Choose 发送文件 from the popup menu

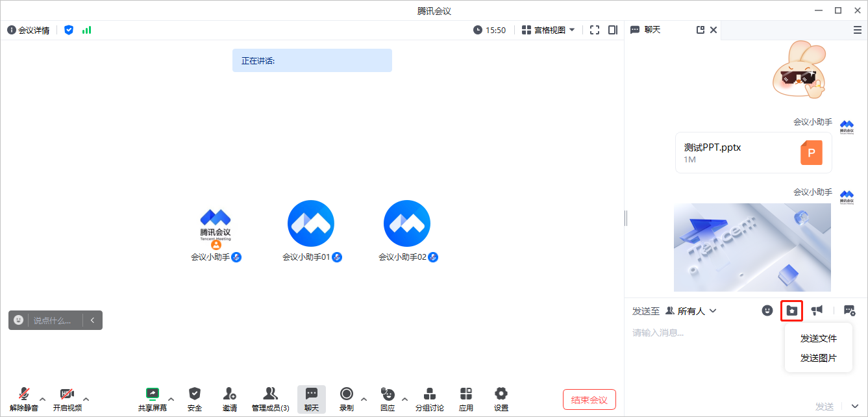819,338
